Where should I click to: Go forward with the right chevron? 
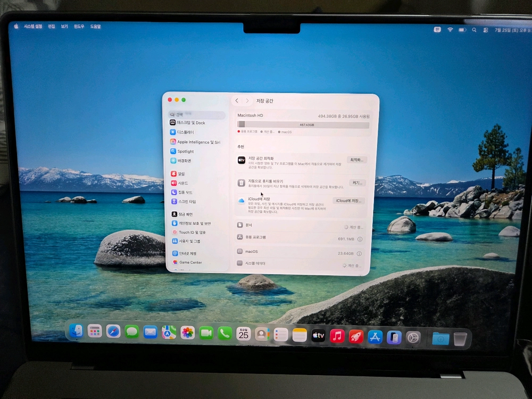(247, 101)
